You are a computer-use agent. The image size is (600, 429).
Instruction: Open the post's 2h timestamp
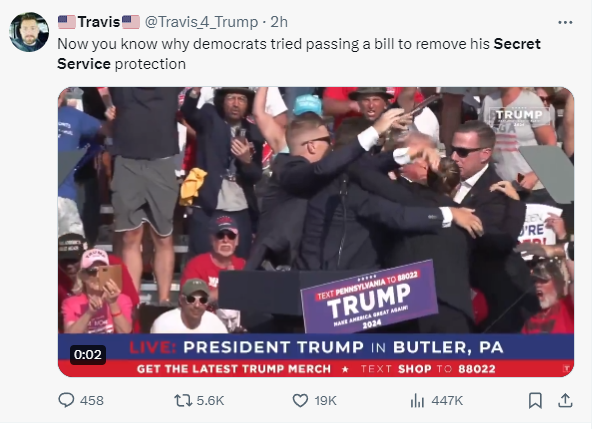pyautogui.click(x=279, y=22)
